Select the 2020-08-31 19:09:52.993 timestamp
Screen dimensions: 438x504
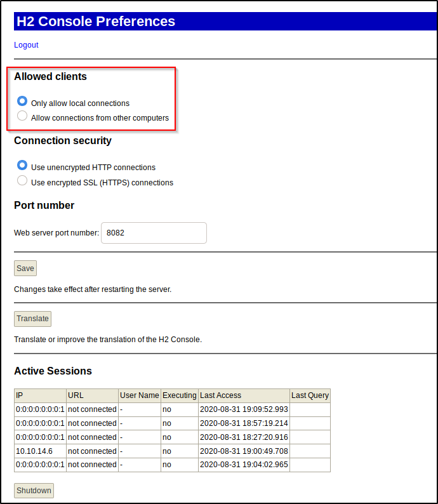(x=244, y=409)
